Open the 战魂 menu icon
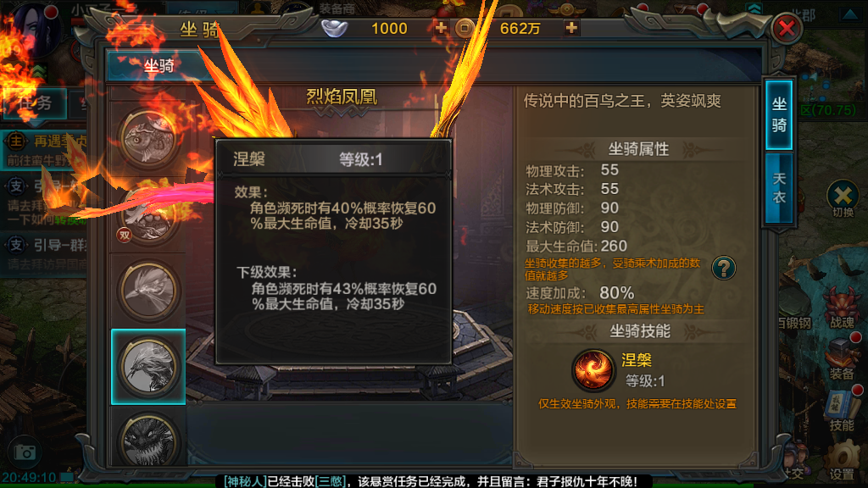This screenshot has width=868, height=488. [x=842, y=308]
